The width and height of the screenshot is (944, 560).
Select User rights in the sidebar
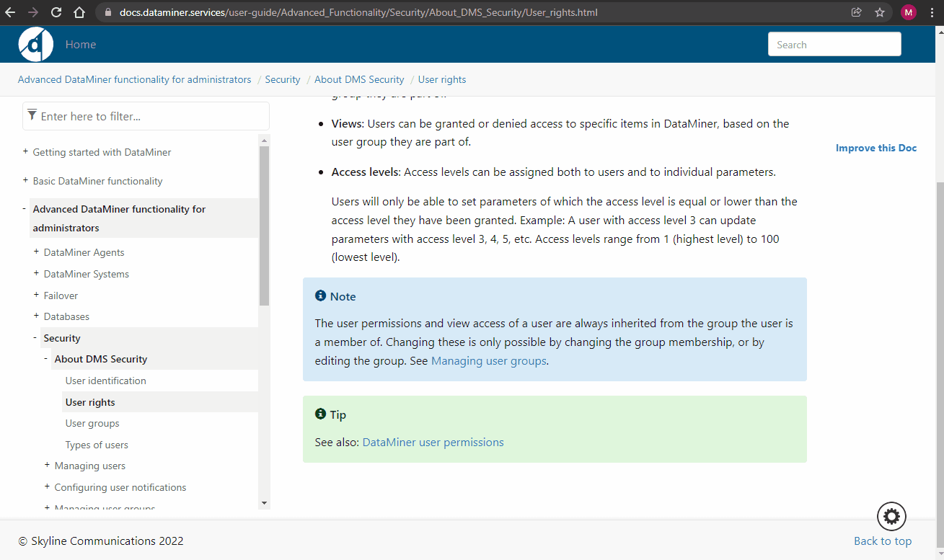coord(90,402)
